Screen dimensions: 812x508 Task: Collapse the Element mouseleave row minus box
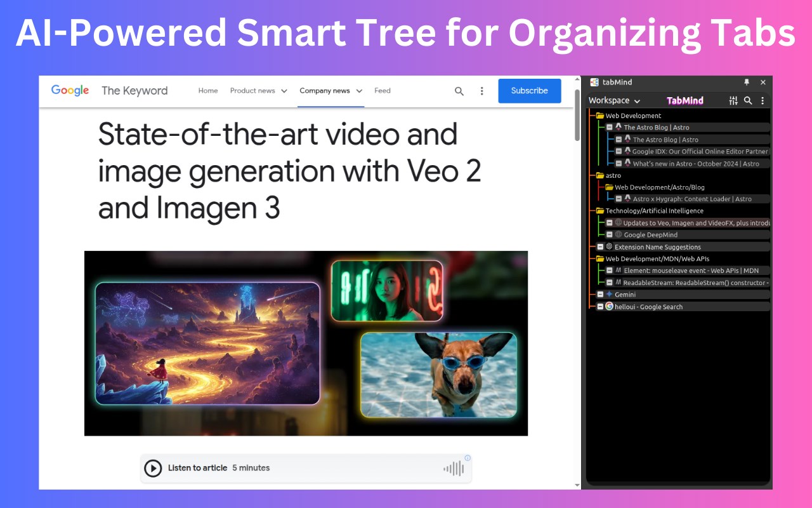[610, 271]
